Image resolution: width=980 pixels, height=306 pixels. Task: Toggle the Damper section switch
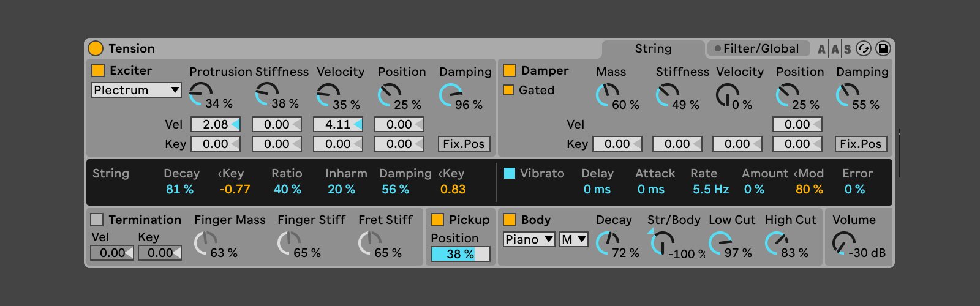click(x=510, y=70)
